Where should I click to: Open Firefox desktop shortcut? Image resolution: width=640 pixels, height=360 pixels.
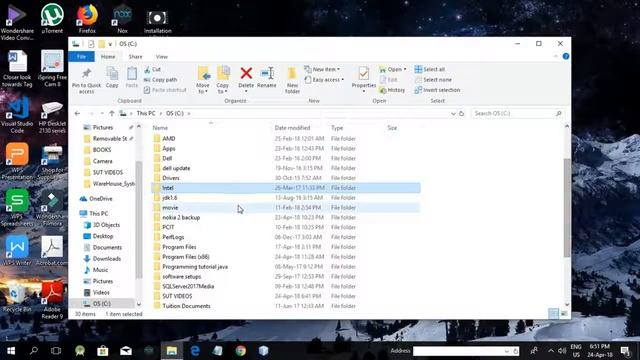[87, 18]
